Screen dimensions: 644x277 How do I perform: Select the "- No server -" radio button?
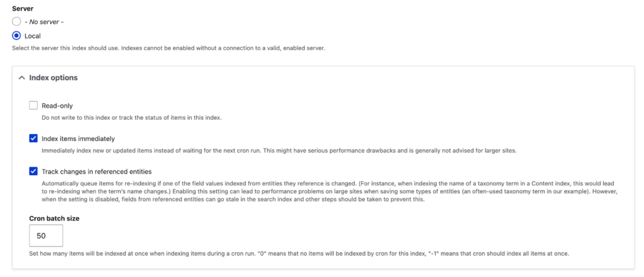[16, 21]
